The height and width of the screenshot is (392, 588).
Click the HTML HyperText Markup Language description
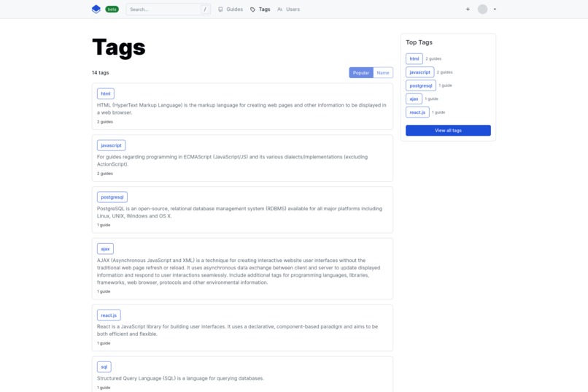point(241,109)
